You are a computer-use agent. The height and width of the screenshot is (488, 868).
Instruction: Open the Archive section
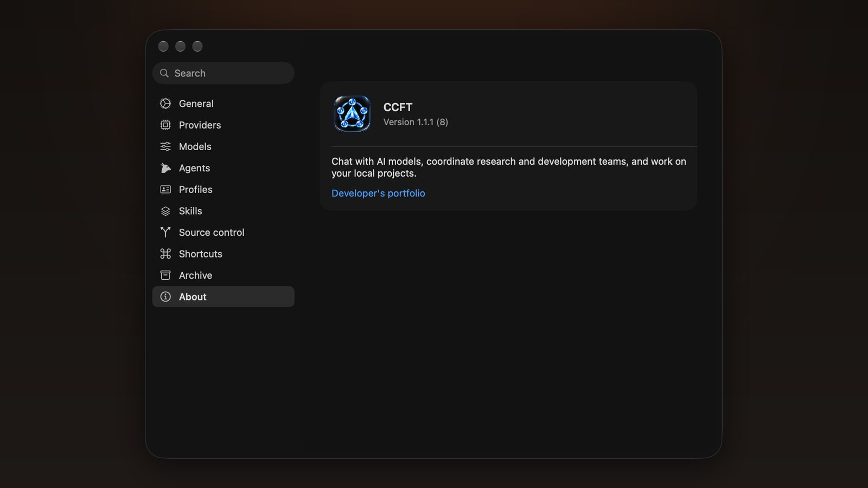click(224, 275)
